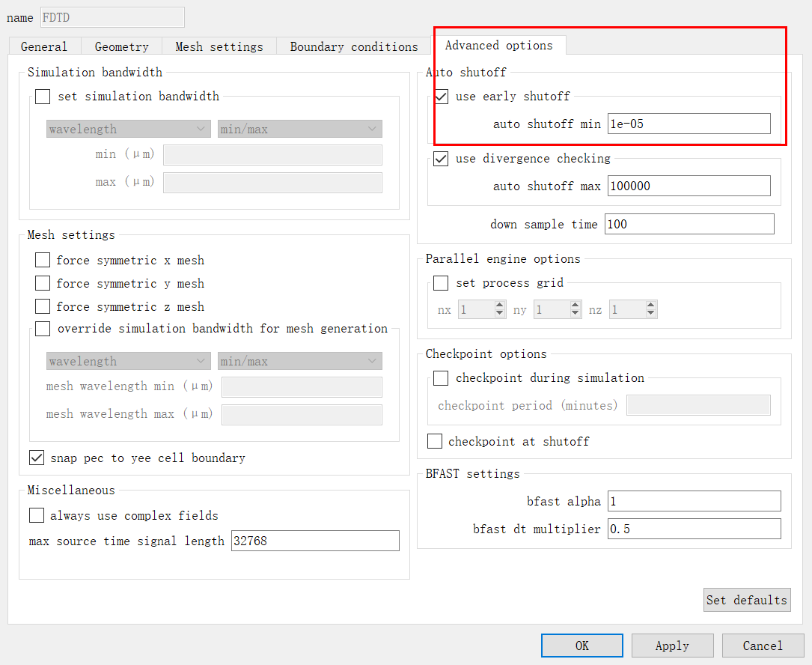Click max source time signal length field

[x=315, y=541]
